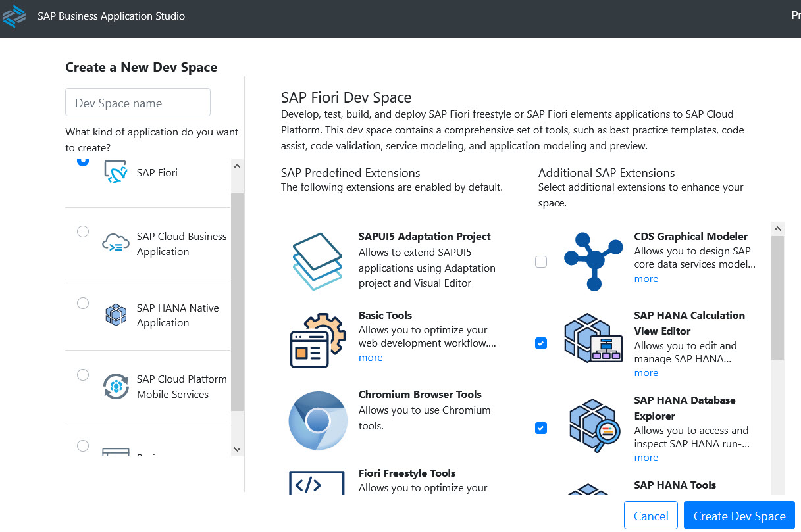Click the SAP HANA Native Application cube icon

click(x=116, y=315)
